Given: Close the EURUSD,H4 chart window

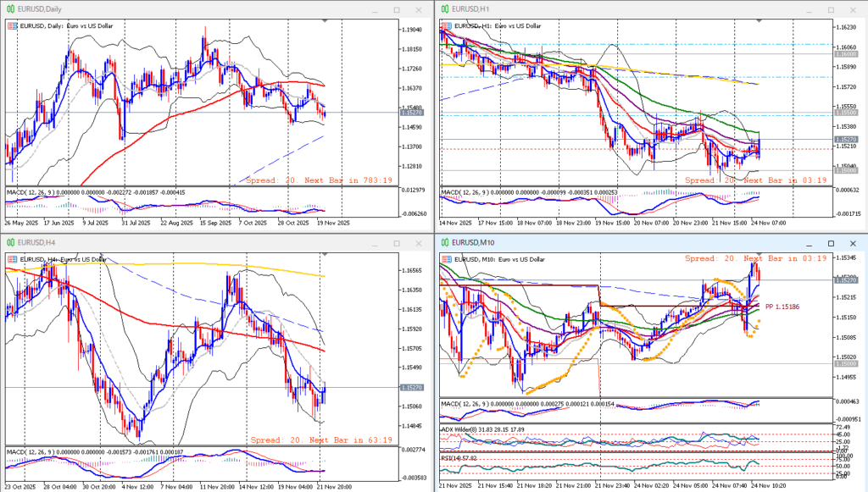Looking at the screenshot, I should 419,242.
